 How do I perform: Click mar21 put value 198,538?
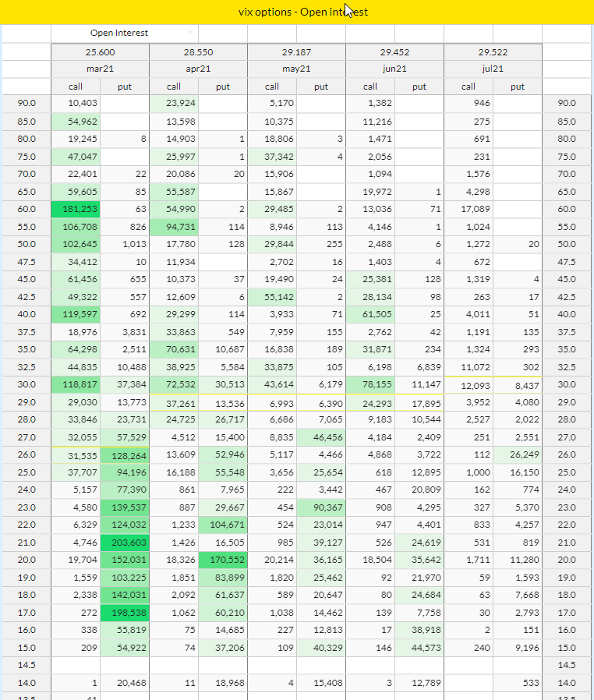[125, 613]
